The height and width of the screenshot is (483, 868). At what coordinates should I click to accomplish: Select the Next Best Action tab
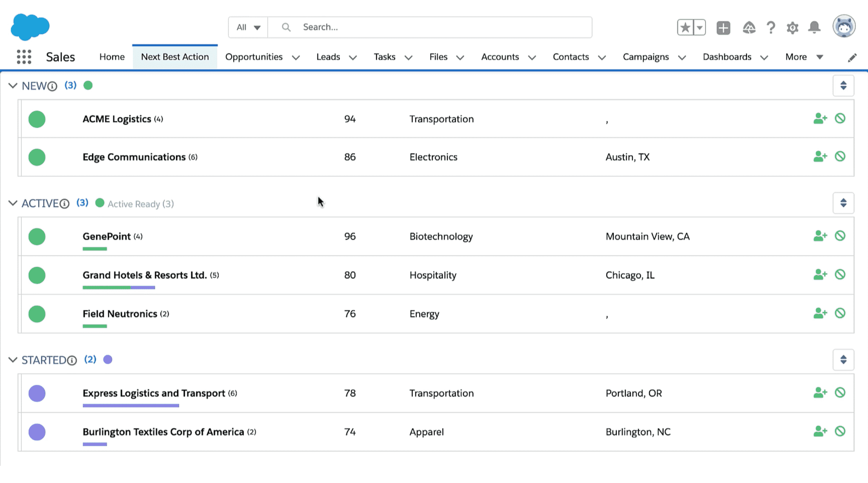click(175, 57)
